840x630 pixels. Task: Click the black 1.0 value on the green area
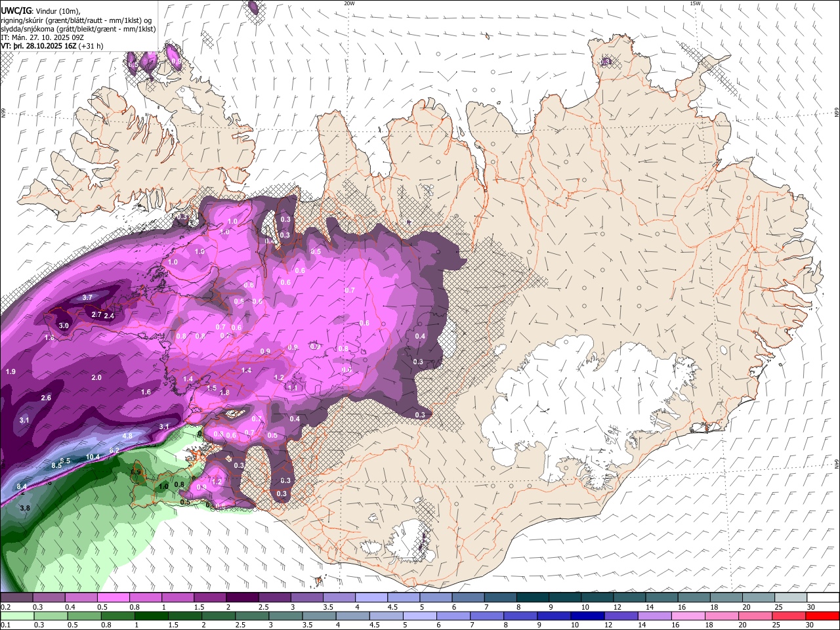(x=163, y=487)
